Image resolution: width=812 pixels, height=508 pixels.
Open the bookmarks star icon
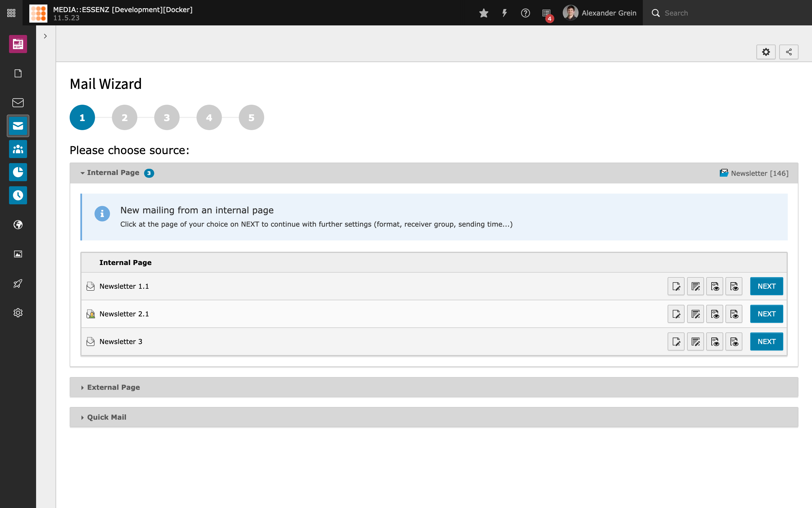484,13
